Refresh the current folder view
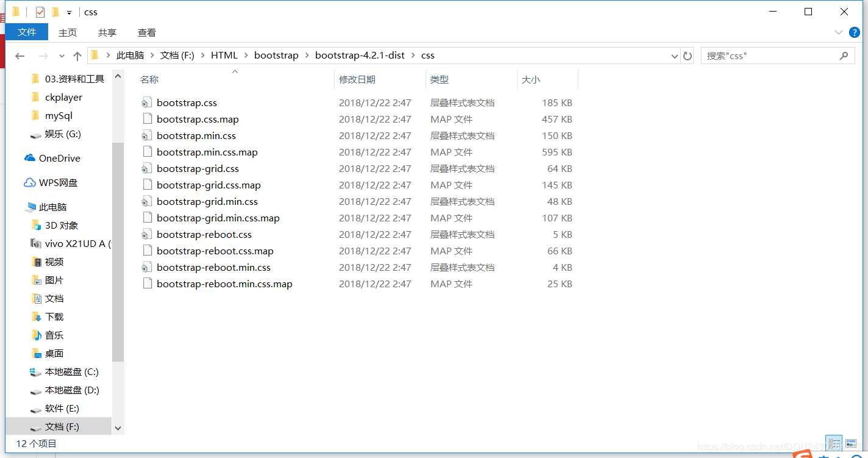 688,55
